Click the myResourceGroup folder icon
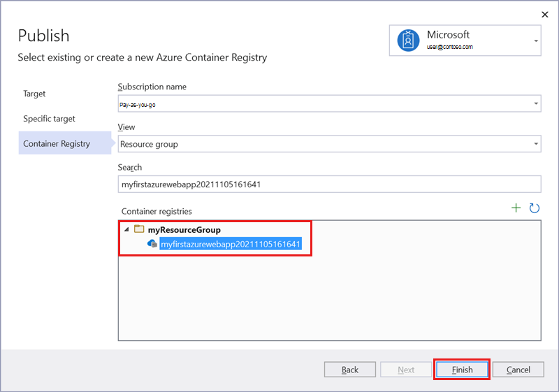 coord(139,230)
